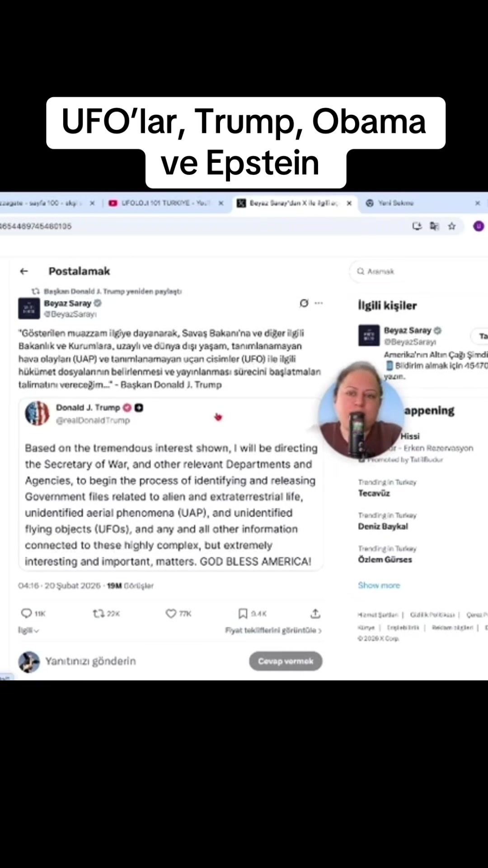This screenshot has height=868, width=488.
Task: Open the Grok icon on Beyaz Saray post
Action: tap(304, 303)
